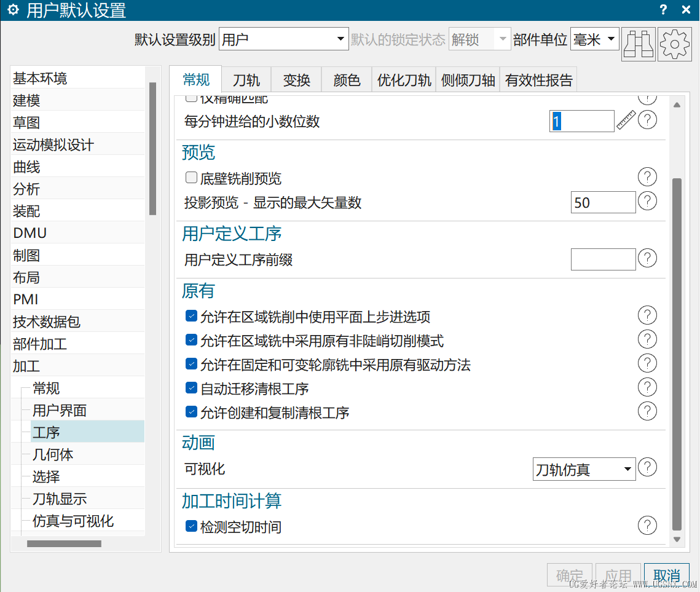Click the title bar help question mark
Screen dimensions: 700x592
[663, 9]
